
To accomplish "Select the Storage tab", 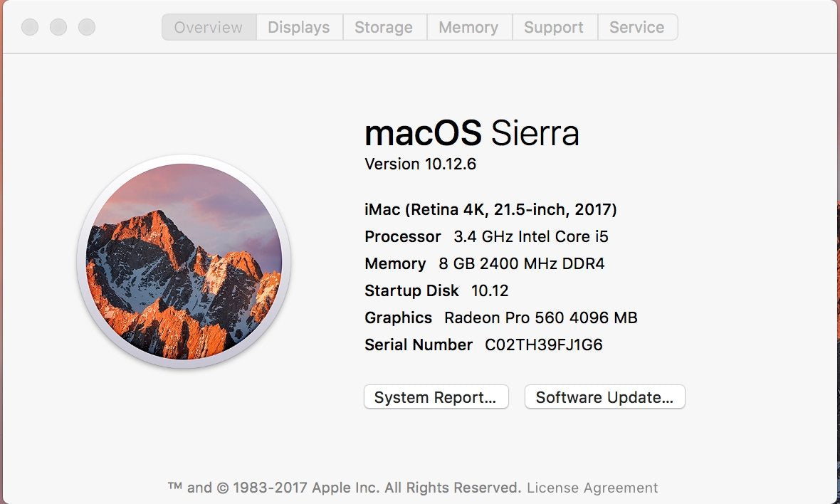I will tap(384, 28).
